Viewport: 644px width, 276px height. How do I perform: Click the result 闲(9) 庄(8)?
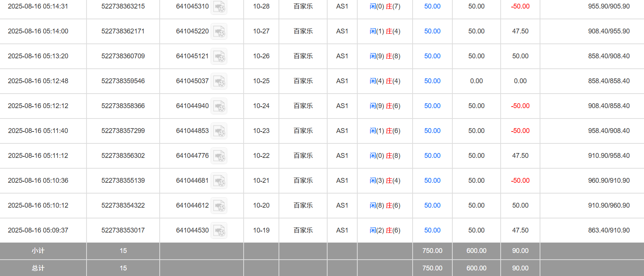pos(385,56)
